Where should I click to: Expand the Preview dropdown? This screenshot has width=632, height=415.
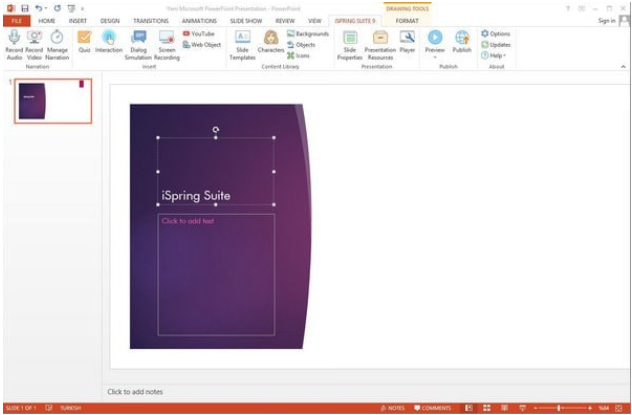click(x=434, y=56)
